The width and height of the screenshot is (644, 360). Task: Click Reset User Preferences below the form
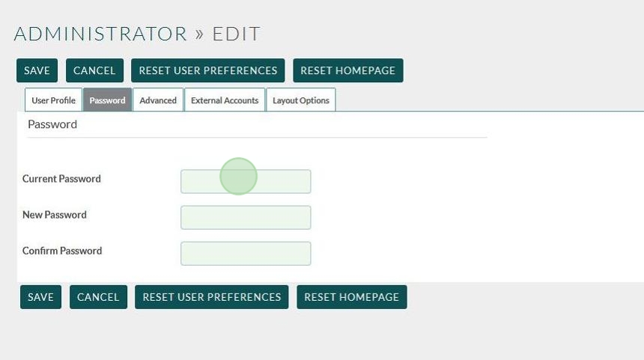tap(212, 297)
